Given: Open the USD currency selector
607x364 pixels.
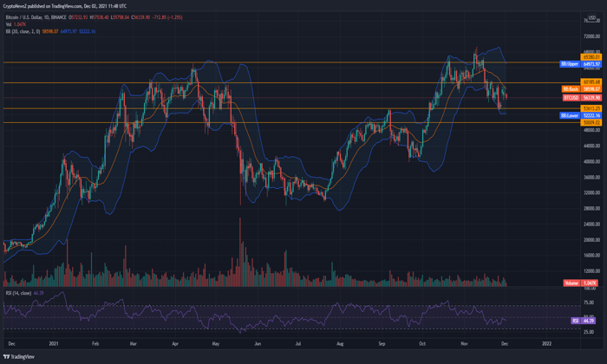Looking at the screenshot, I should click(592, 18).
